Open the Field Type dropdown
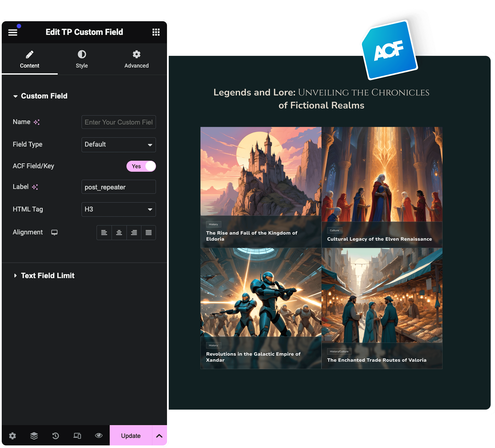This screenshot has width=495, height=448. pyautogui.click(x=119, y=145)
